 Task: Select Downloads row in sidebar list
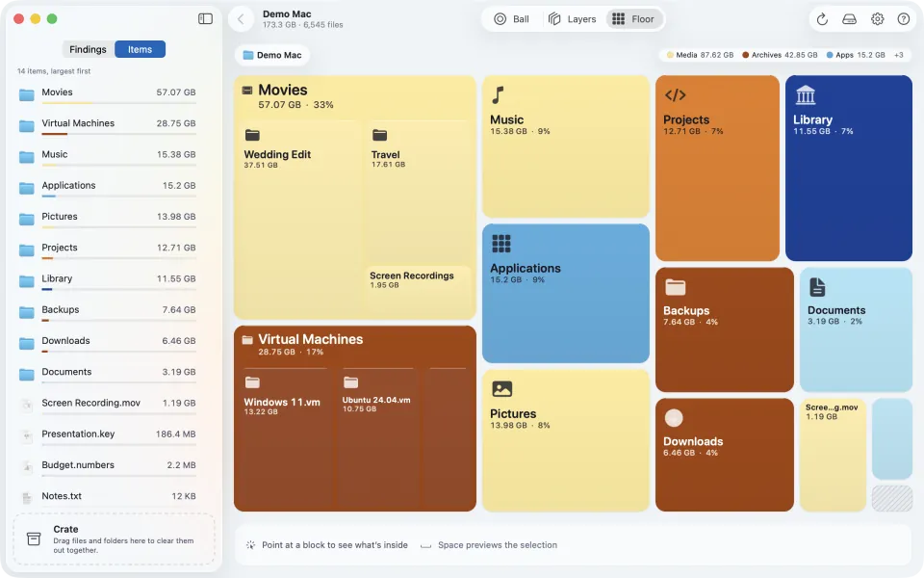pos(108,343)
